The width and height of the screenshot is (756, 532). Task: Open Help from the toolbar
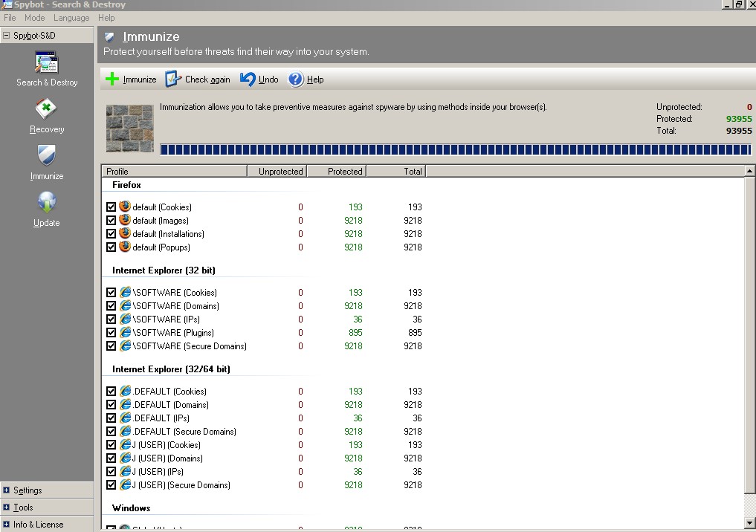306,79
